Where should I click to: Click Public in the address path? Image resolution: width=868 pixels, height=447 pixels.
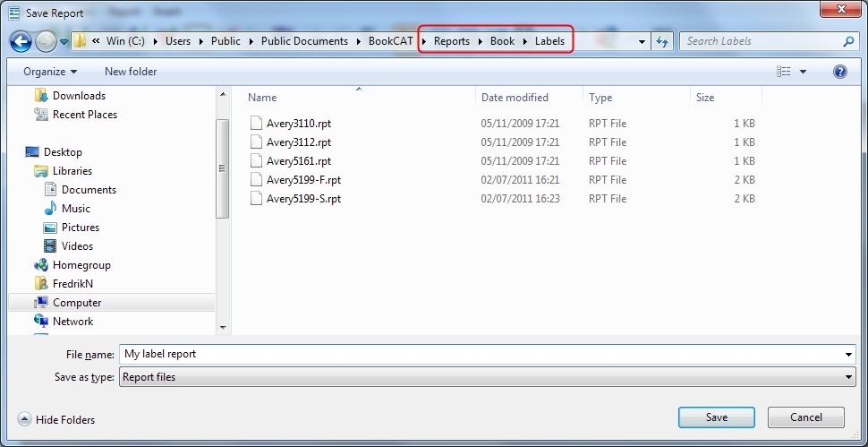(x=226, y=41)
